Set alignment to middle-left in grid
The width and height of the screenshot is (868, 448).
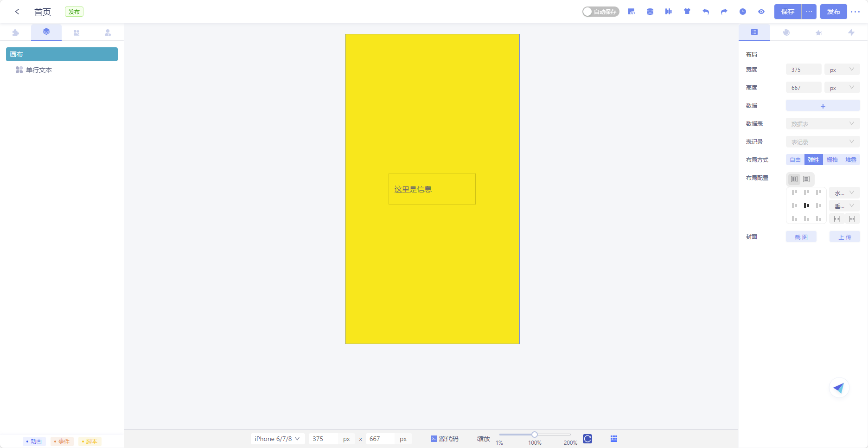click(794, 205)
